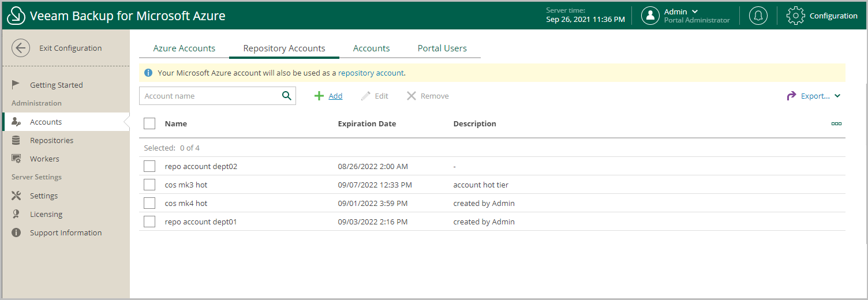Click the Accounts sidebar icon

(x=16, y=122)
